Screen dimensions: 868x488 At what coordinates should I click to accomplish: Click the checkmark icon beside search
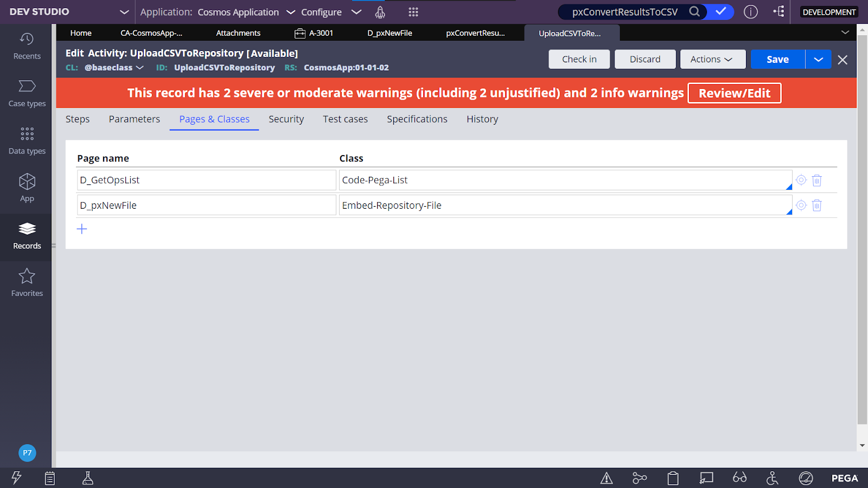coord(720,11)
